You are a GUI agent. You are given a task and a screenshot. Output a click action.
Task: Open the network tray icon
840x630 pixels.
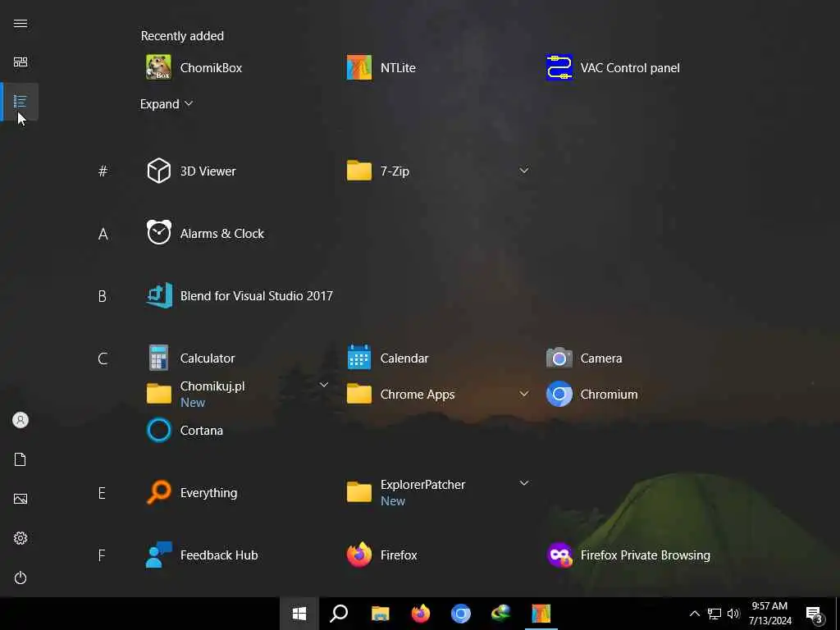coord(714,614)
